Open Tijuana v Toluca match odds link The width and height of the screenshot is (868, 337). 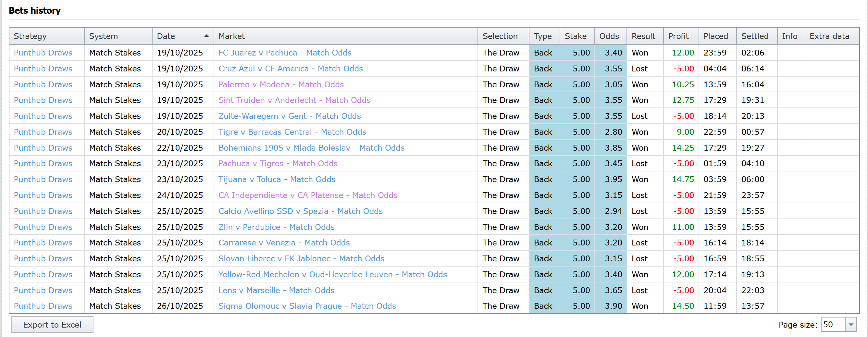click(277, 179)
